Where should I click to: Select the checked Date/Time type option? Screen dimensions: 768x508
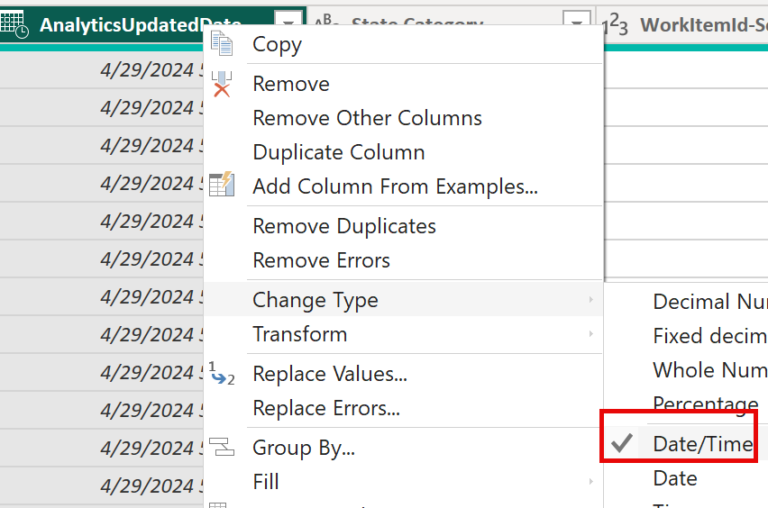[701, 443]
